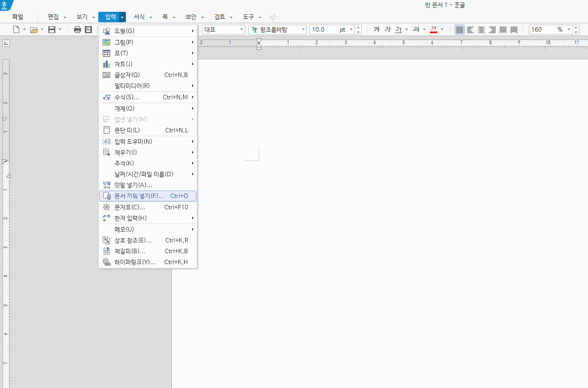Increase font size with stepper up
The image size is (588, 388).
click(358, 27)
